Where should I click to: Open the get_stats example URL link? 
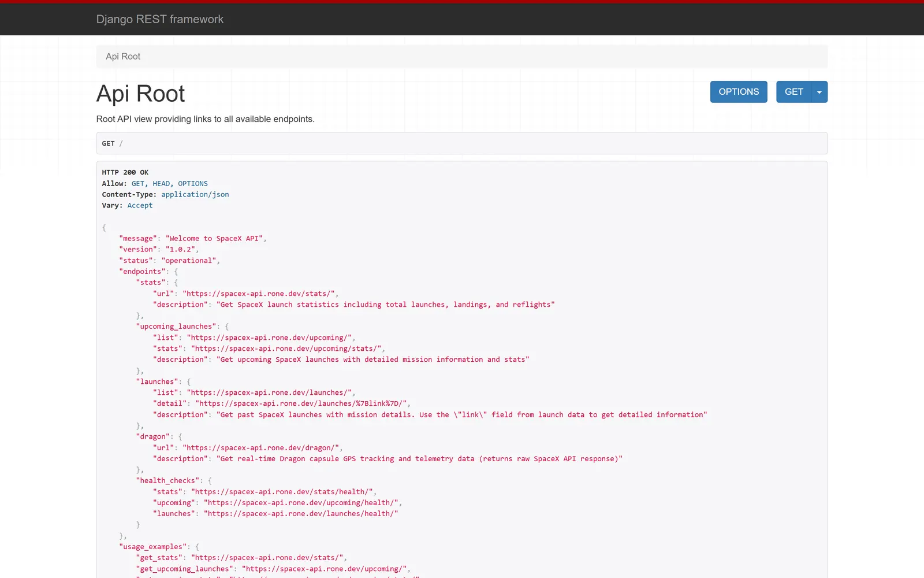(x=267, y=558)
